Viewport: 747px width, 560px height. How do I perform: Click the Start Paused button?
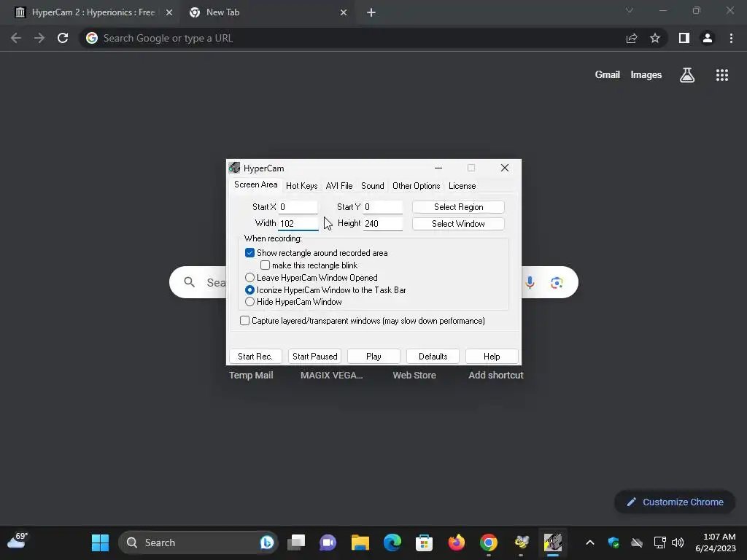[x=314, y=356]
